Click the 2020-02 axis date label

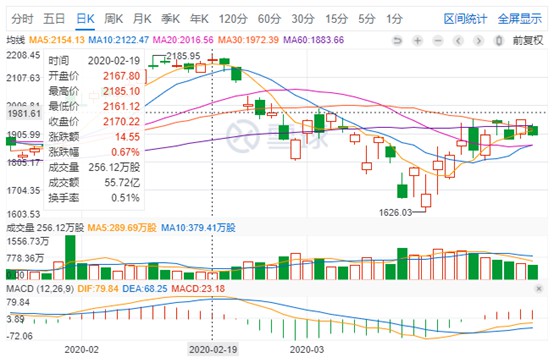(81, 350)
